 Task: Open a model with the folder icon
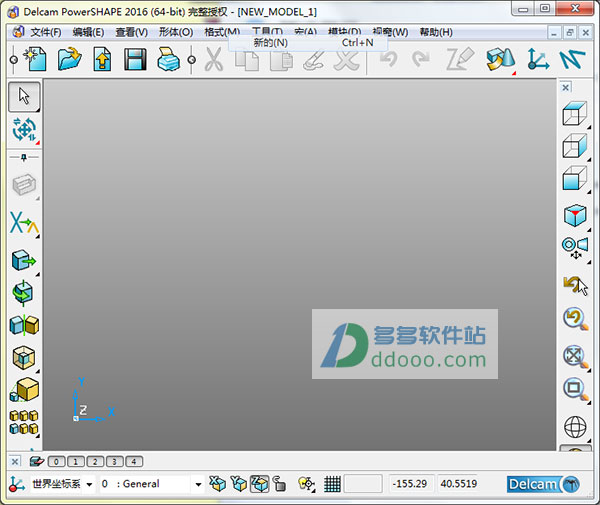(x=69, y=59)
